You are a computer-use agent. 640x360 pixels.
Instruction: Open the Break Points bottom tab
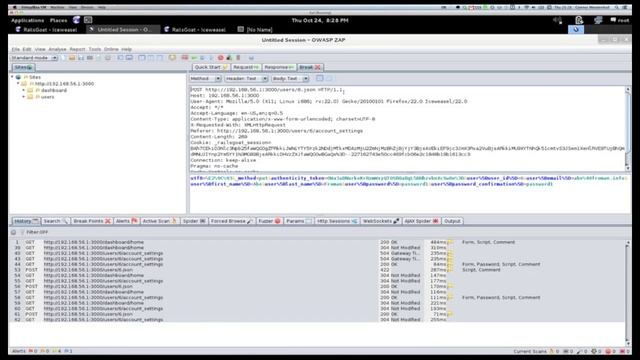(92, 221)
